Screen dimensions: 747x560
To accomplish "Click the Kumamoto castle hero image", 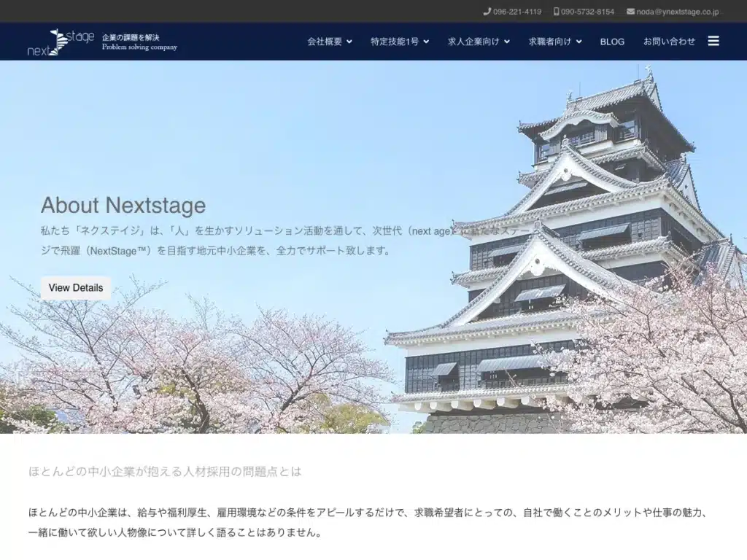I will point(373,246).
